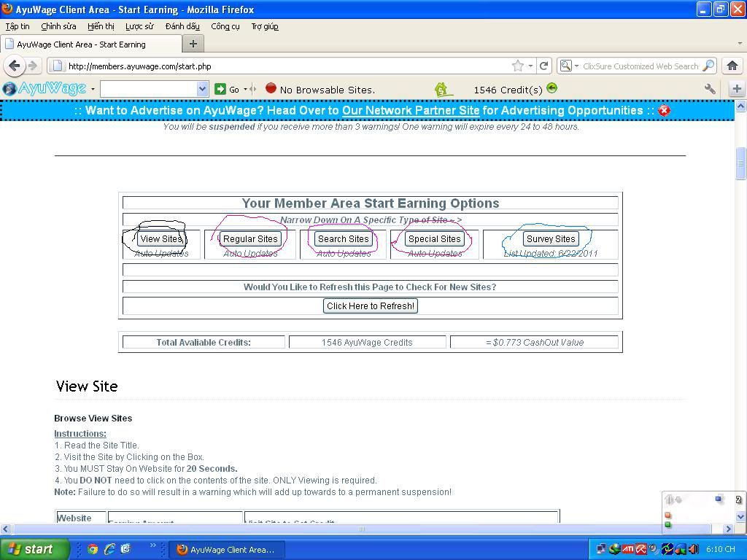Click the Windows start button
The width and height of the screenshot is (747, 560).
[x=35, y=549]
